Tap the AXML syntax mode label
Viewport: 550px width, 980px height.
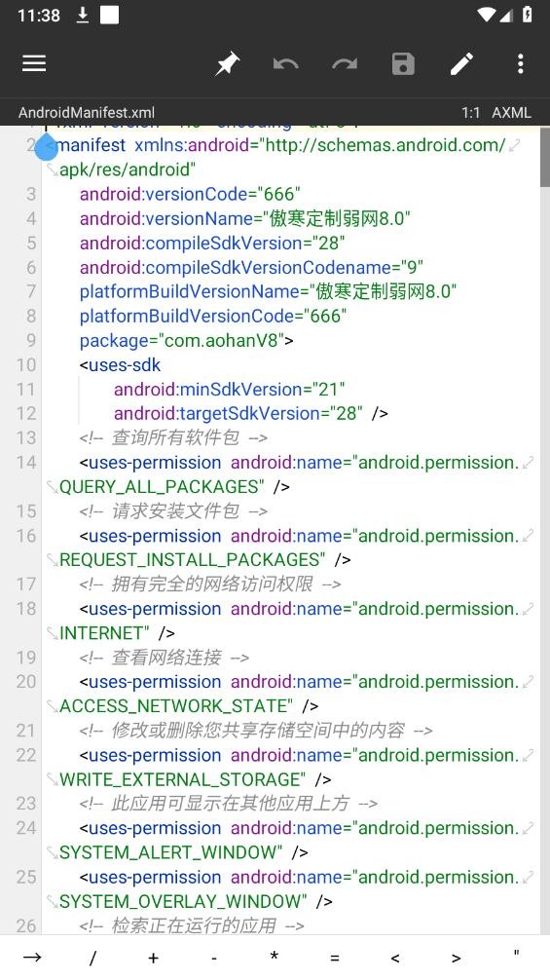click(511, 112)
